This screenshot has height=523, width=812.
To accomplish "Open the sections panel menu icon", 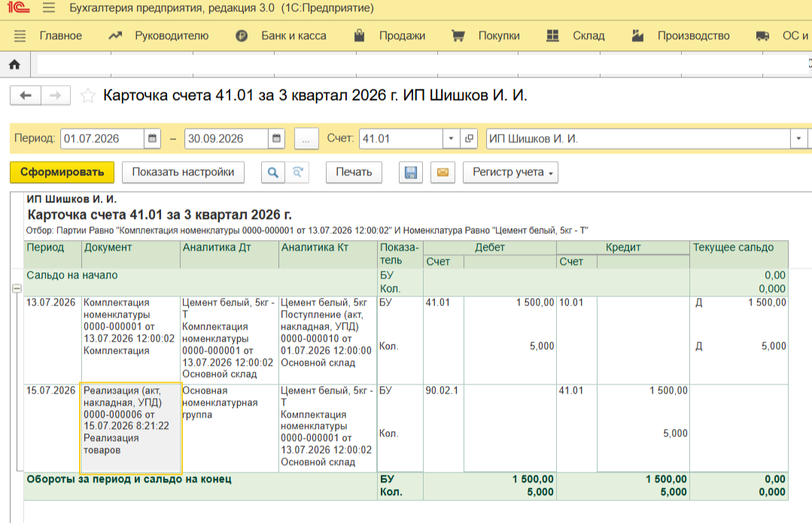I will [20, 35].
